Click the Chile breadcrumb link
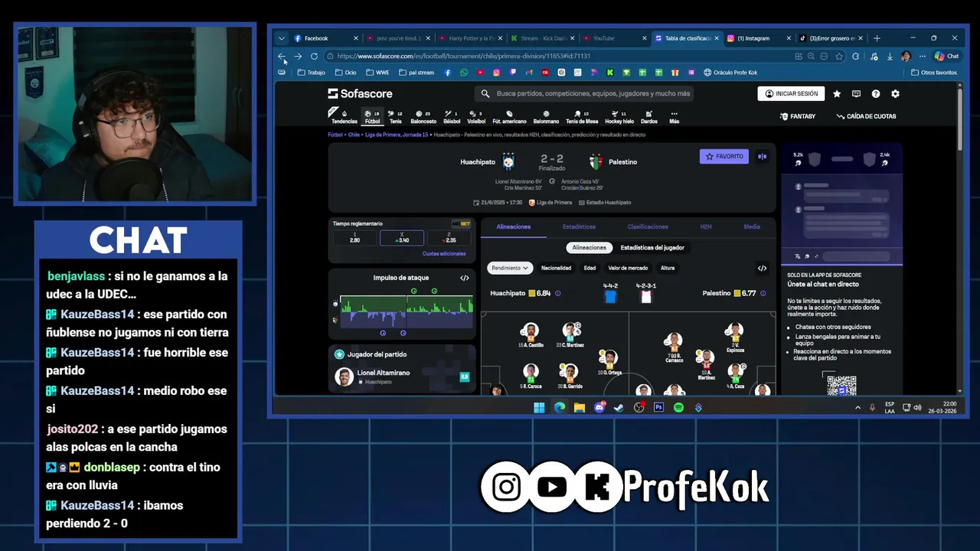Viewport: 980px width, 551px height. tap(354, 135)
